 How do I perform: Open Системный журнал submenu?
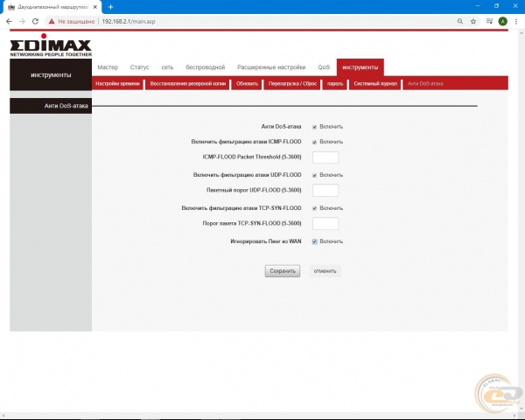375,84
